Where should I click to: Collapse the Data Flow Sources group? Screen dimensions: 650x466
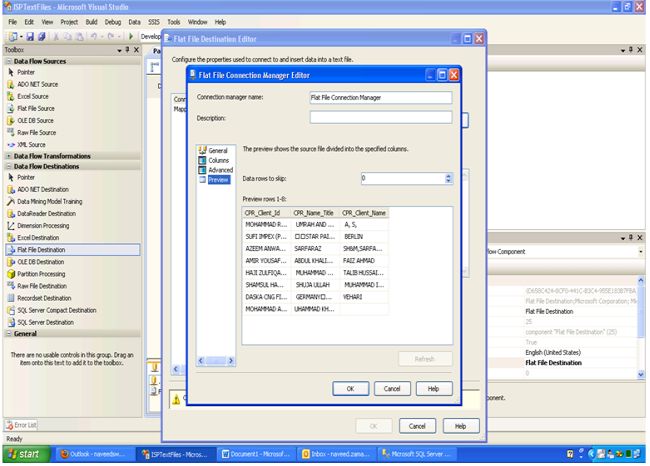click(x=9, y=61)
